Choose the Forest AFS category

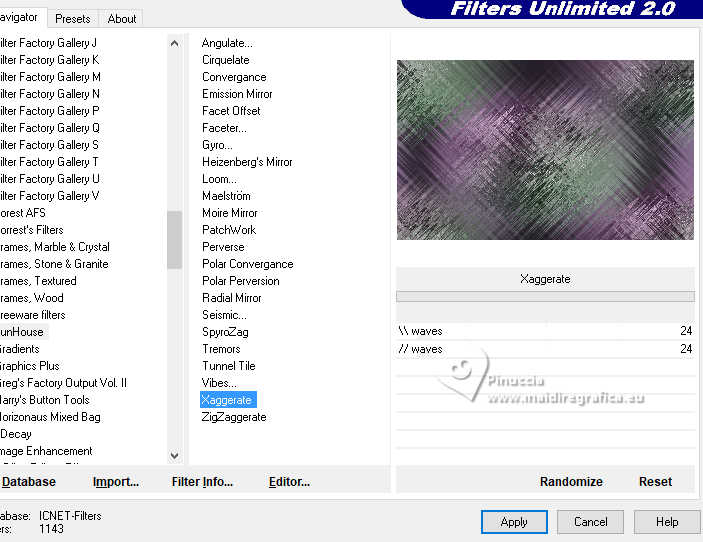point(23,213)
